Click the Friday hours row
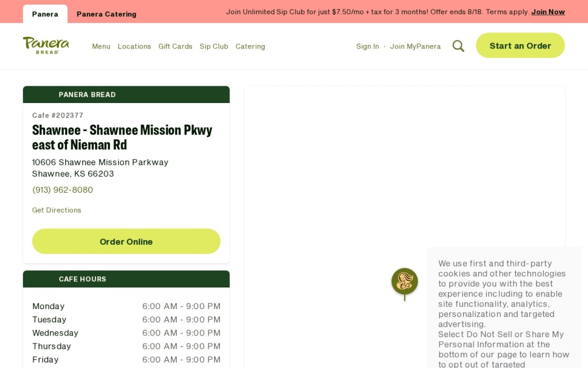 (x=126, y=359)
